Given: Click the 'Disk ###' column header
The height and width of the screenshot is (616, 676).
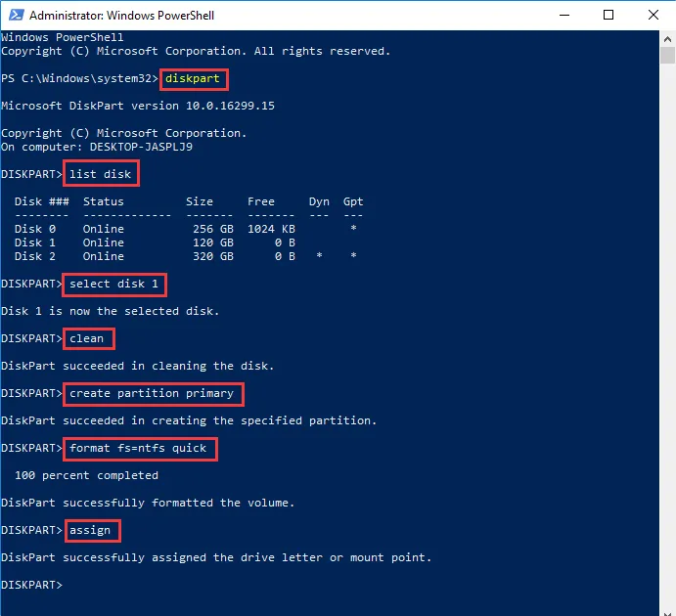Looking at the screenshot, I should pos(42,201).
